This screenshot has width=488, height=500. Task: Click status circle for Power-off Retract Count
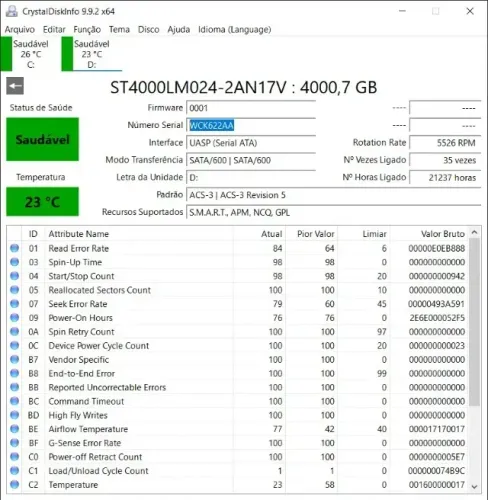14,457
